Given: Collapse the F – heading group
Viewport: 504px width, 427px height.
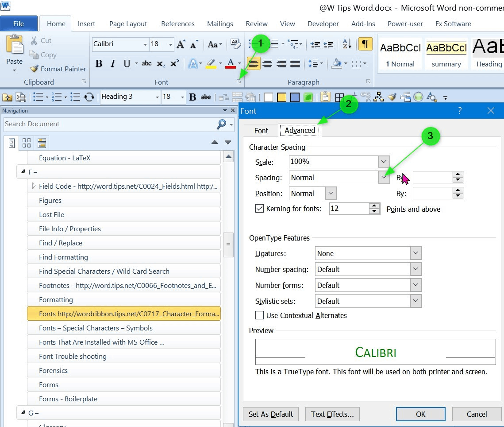Looking at the screenshot, I should click(23, 172).
